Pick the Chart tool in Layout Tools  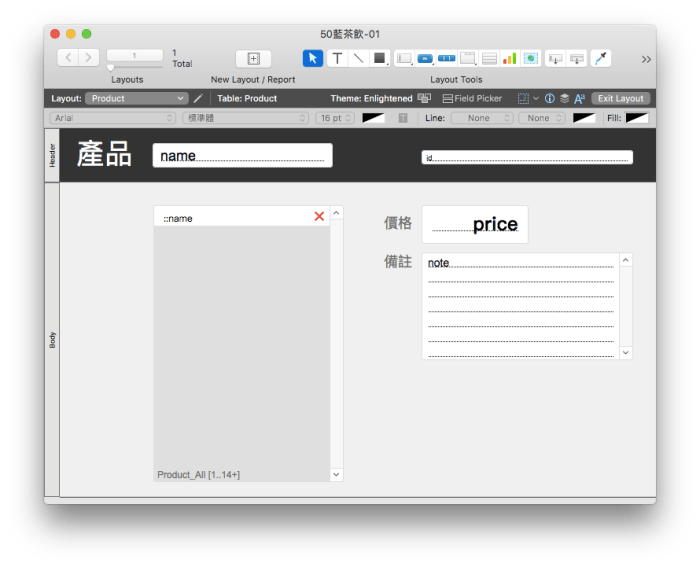click(x=509, y=58)
